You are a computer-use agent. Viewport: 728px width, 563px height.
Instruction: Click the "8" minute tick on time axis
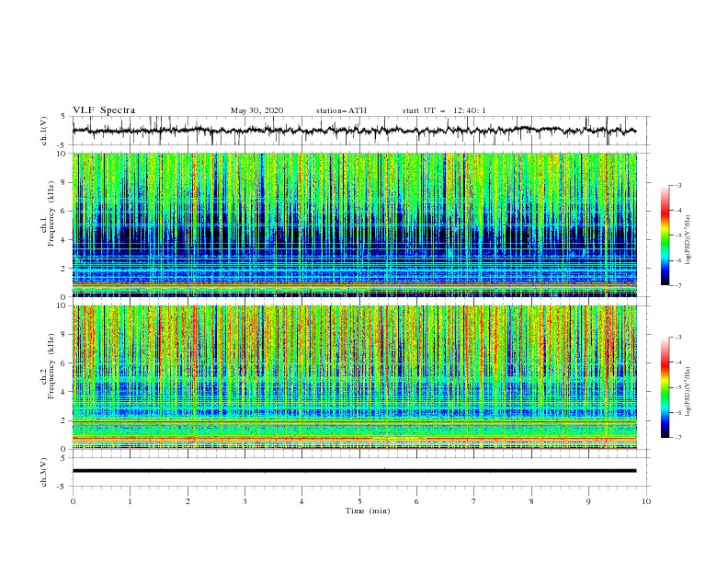point(531,501)
